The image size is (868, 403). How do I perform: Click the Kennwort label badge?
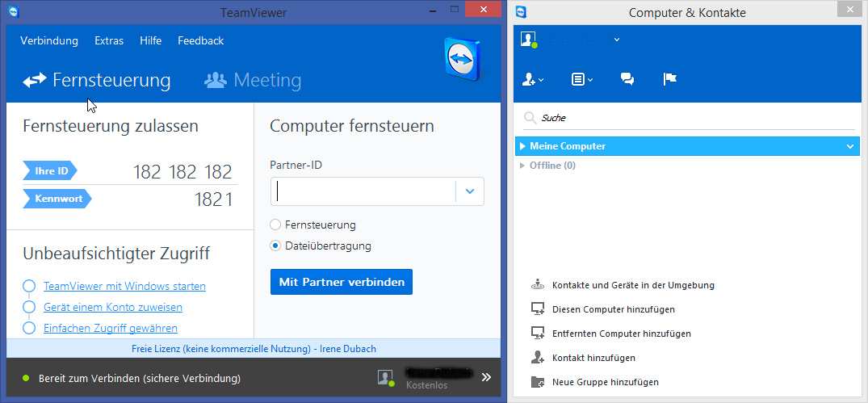click(57, 198)
